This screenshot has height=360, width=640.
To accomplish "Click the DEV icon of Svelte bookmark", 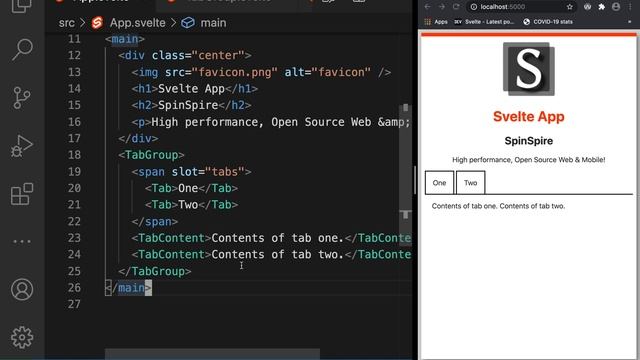I will pos(458,22).
